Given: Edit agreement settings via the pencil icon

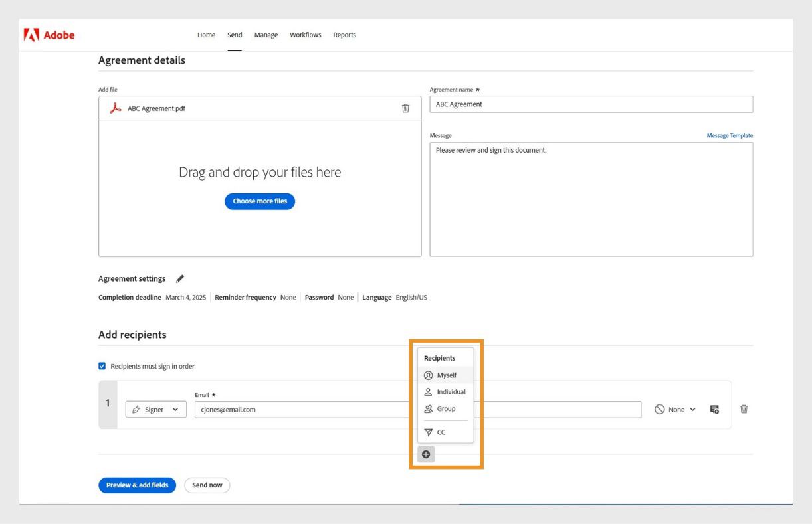Looking at the screenshot, I should click(x=180, y=278).
